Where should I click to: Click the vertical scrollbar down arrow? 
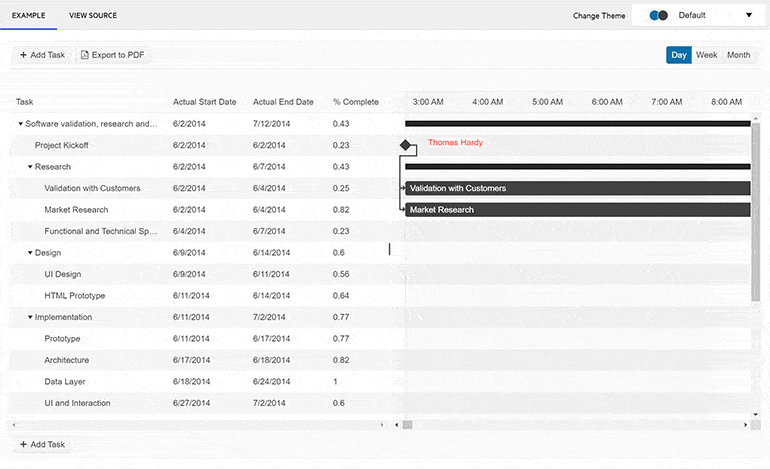point(756,415)
